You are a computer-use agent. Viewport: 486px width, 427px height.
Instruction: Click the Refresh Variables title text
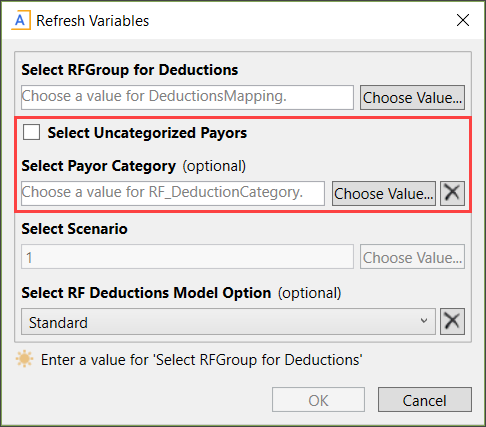(x=92, y=21)
